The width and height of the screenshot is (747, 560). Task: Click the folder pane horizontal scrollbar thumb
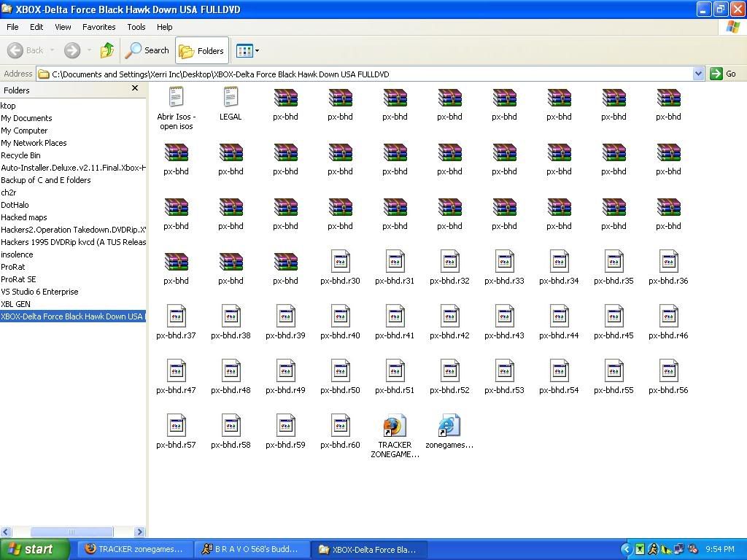[72, 532]
